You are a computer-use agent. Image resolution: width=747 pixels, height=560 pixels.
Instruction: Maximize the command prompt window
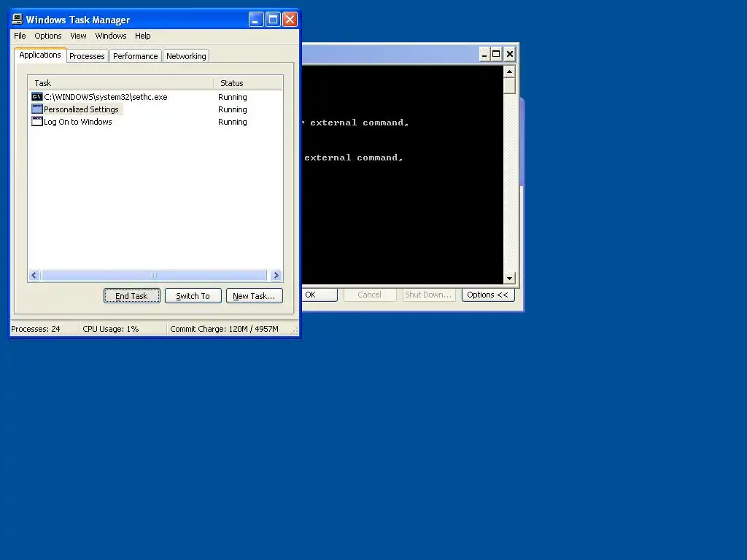tap(496, 54)
